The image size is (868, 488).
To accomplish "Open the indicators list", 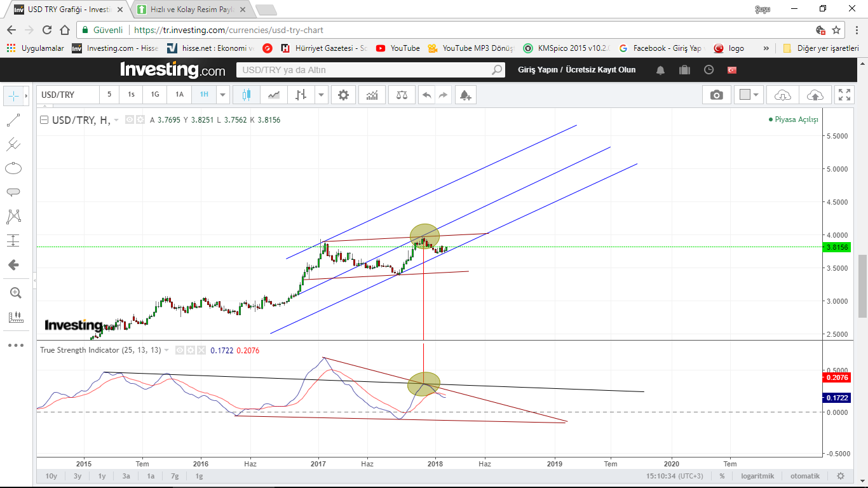I will (372, 95).
